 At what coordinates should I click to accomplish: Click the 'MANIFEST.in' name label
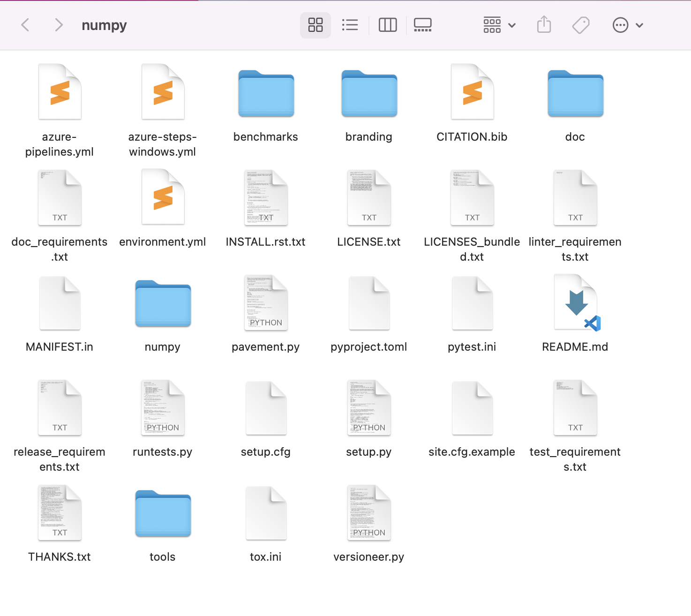pyautogui.click(x=60, y=347)
